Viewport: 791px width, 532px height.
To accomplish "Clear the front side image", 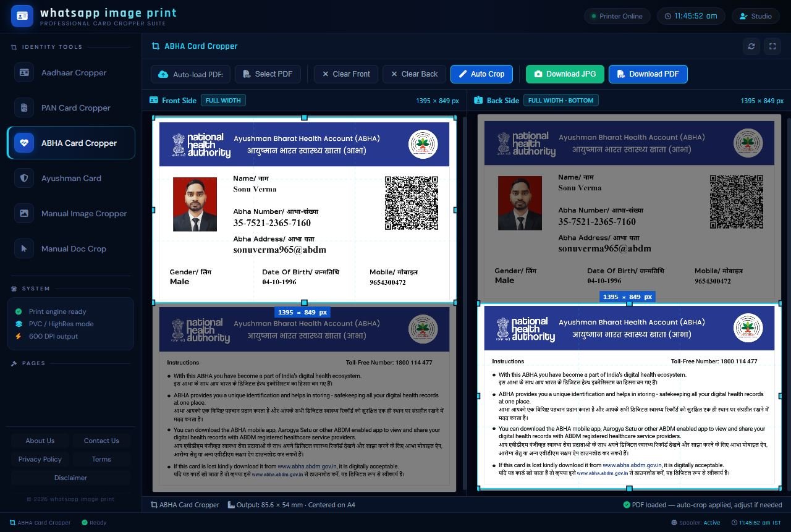I will 346,74.
